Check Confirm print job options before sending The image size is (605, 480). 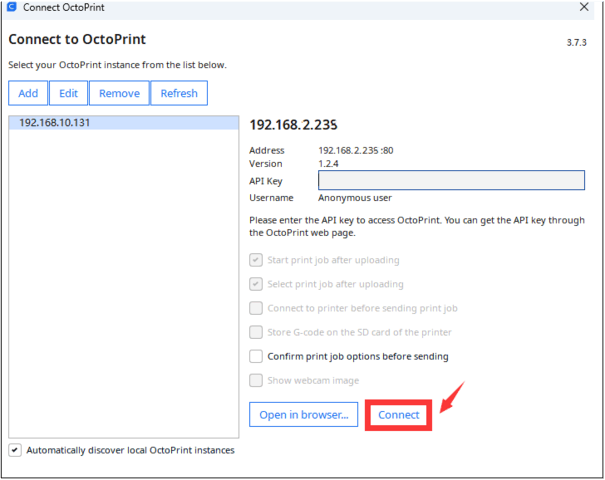pyautogui.click(x=257, y=356)
